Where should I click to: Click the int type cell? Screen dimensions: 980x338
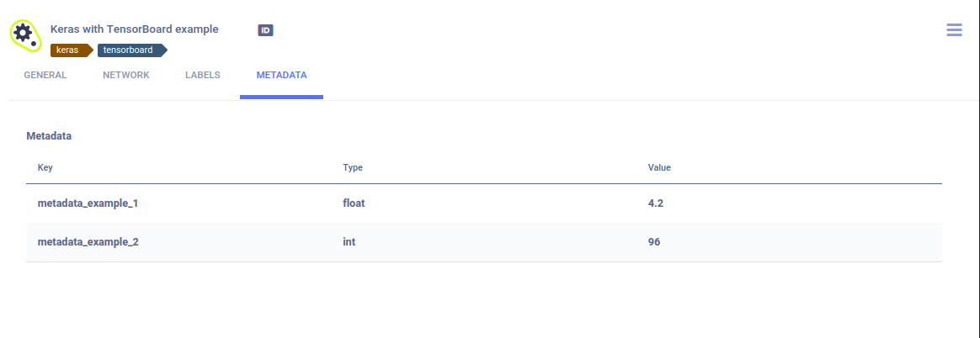point(349,242)
